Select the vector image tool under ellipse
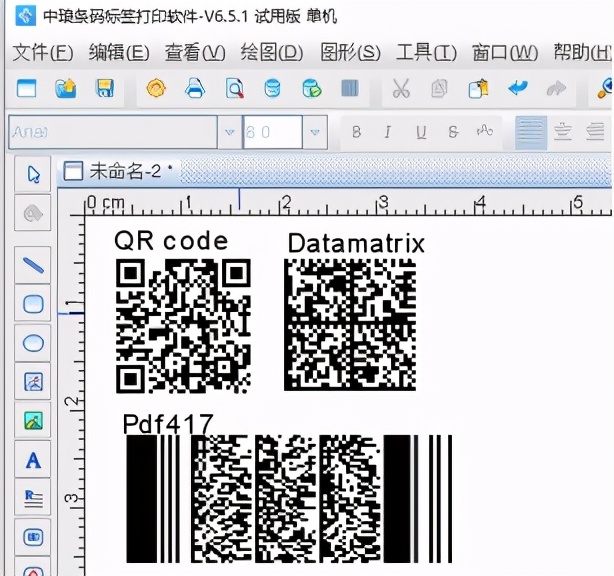The width and height of the screenshot is (614, 576). pos(33,381)
